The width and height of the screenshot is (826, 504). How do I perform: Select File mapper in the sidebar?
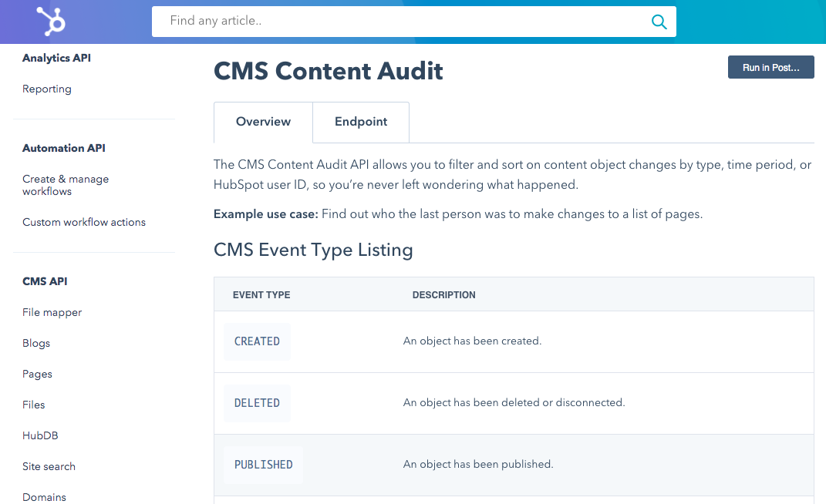pyautogui.click(x=52, y=312)
